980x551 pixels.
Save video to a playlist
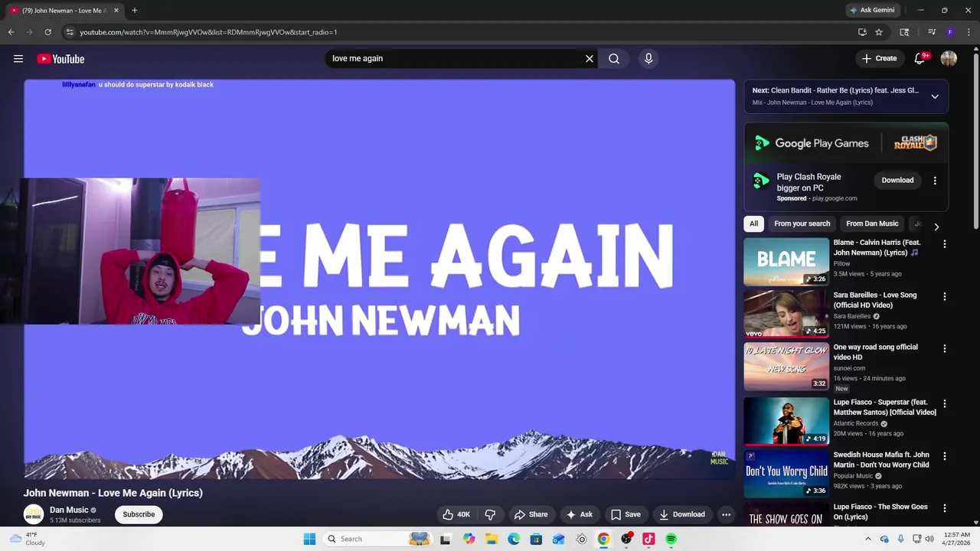coord(625,514)
